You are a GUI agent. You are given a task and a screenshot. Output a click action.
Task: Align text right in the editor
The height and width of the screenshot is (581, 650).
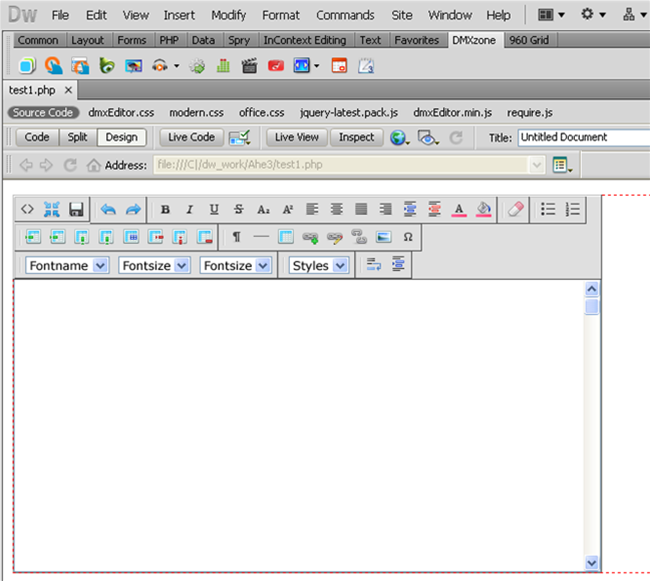tap(386, 209)
